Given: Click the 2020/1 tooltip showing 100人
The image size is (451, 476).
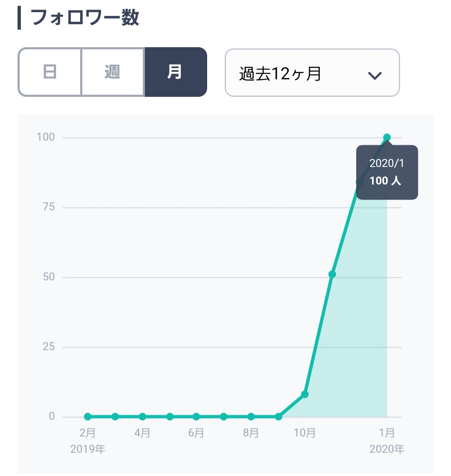Looking at the screenshot, I should point(387,171).
